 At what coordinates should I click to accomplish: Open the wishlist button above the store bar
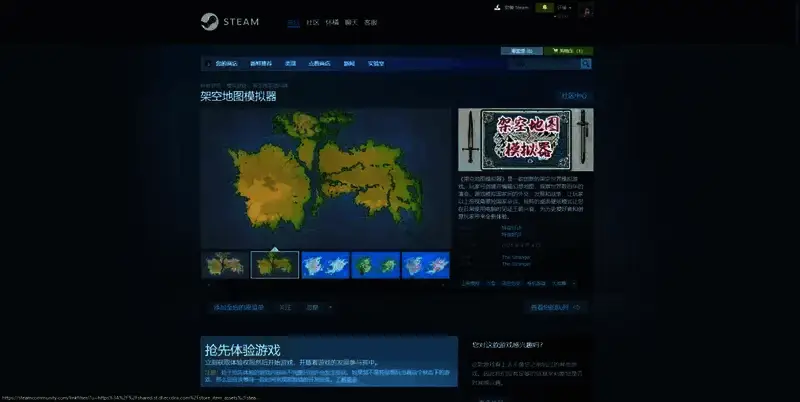521,51
